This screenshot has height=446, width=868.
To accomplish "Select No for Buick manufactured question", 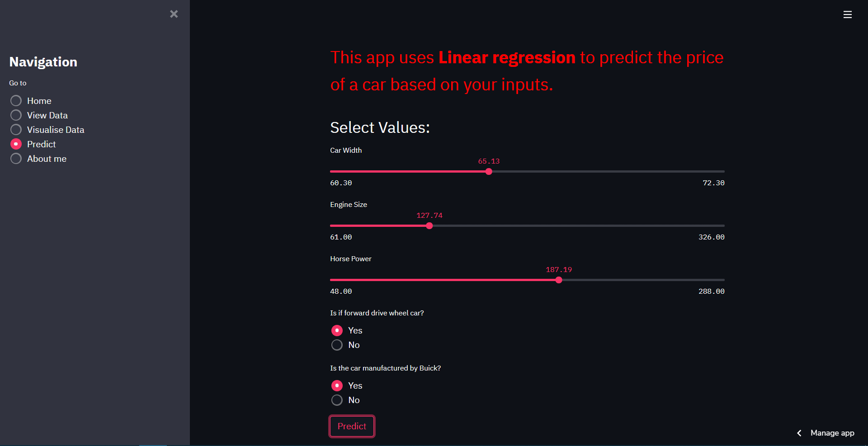I will click(x=336, y=400).
